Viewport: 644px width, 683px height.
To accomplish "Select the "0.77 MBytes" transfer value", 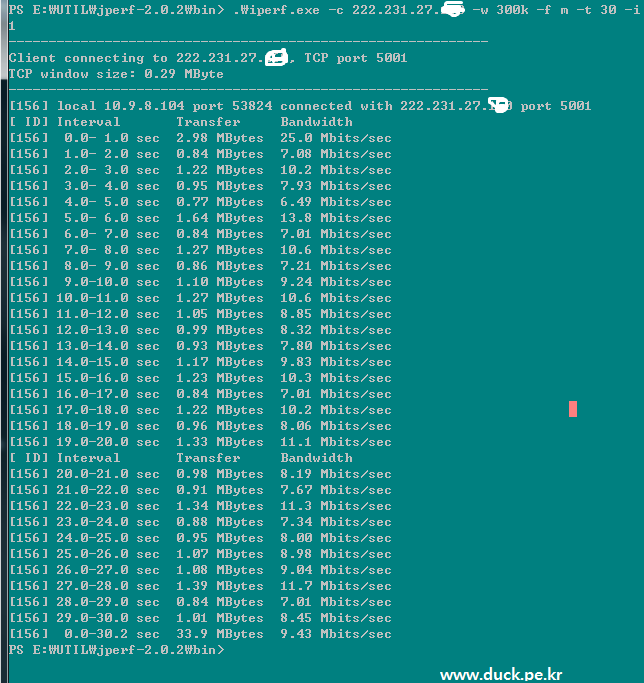I will coord(220,202).
